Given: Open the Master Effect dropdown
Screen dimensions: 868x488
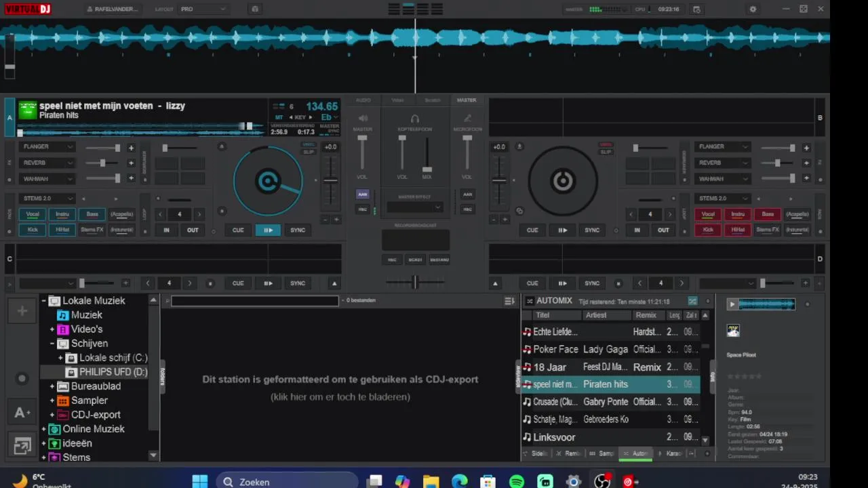Looking at the screenshot, I should coord(415,207).
